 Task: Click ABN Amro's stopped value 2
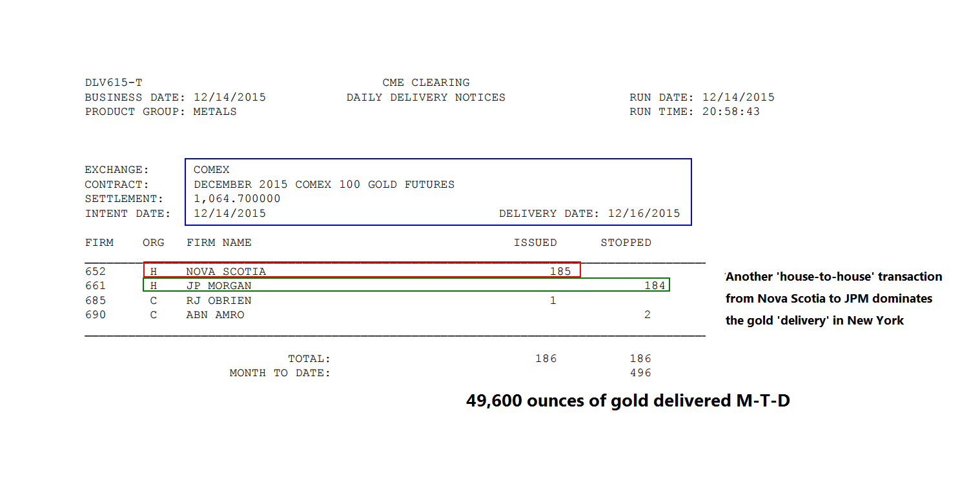point(648,315)
